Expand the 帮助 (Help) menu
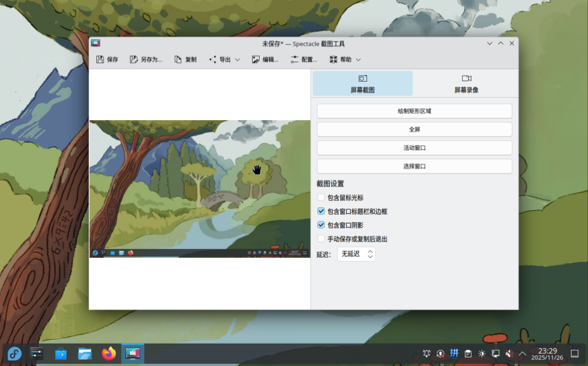This screenshot has width=588, height=366. (x=345, y=60)
